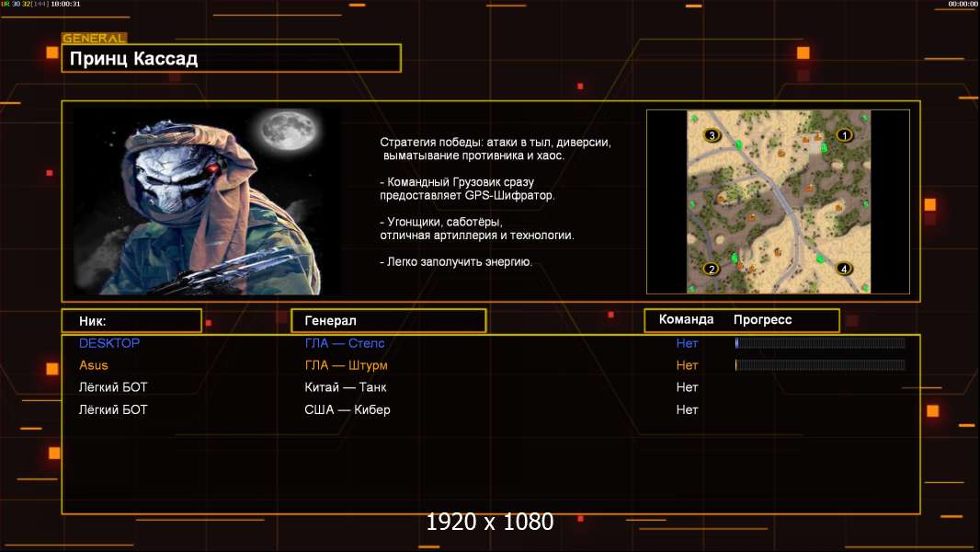Select 'Лёгкий БОТ' in the США — Кибер row

coord(113,409)
